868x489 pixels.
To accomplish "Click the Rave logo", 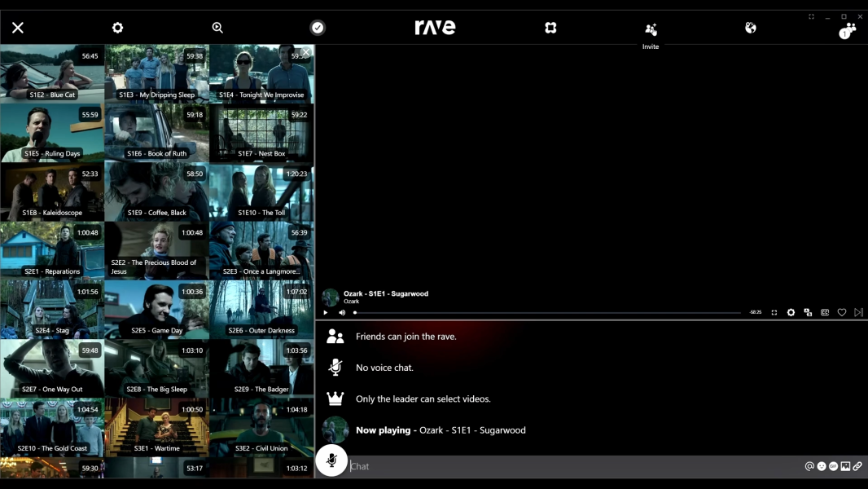I will coord(435,27).
